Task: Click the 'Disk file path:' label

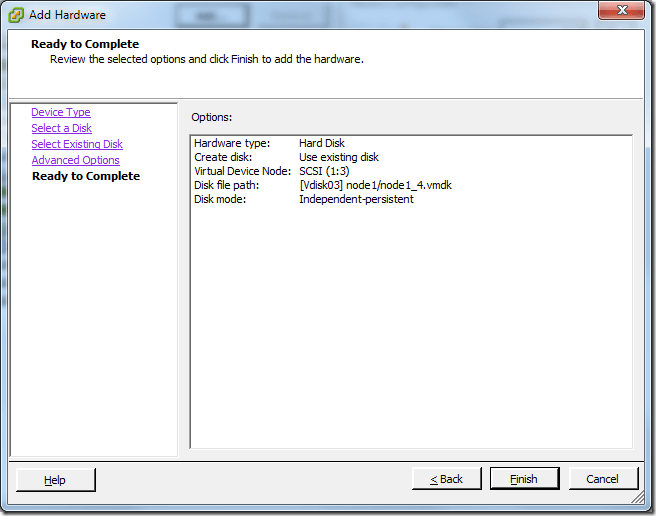Action: pyautogui.click(x=226, y=185)
